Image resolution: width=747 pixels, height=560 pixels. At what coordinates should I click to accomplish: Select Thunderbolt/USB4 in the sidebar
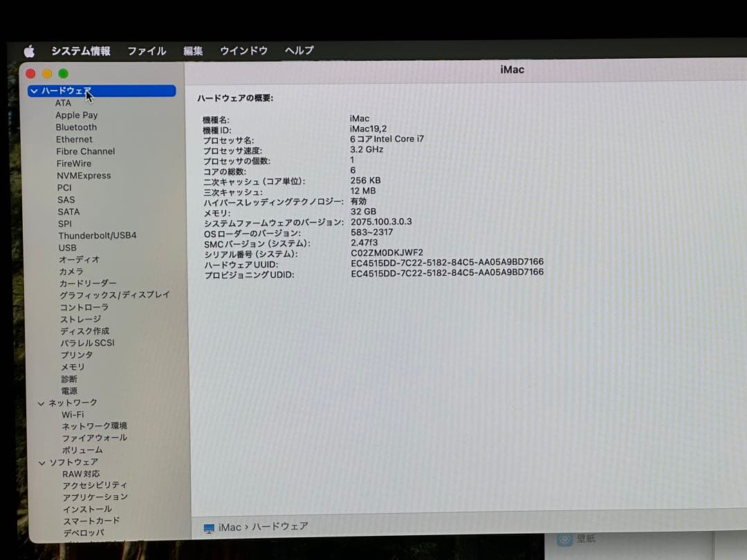pos(98,235)
